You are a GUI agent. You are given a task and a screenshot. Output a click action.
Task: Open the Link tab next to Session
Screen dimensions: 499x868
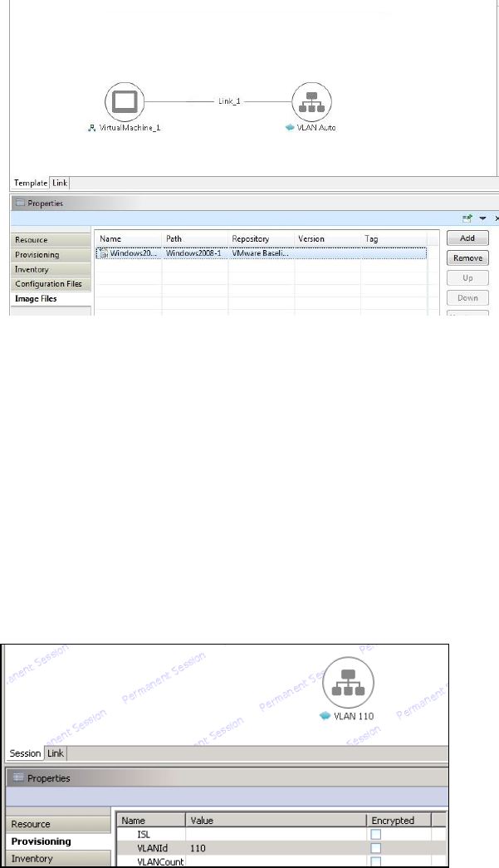coord(56,753)
